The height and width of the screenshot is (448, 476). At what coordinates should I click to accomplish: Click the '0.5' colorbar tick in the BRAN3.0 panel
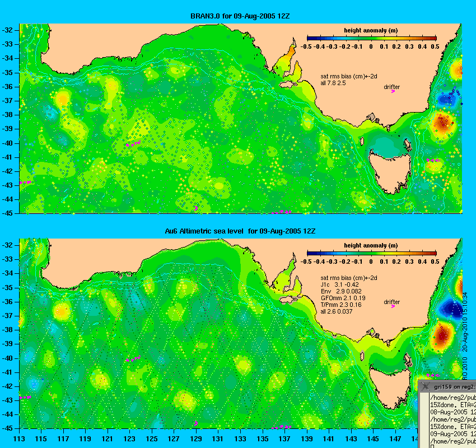pyautogui.click(x=435, y=46)
